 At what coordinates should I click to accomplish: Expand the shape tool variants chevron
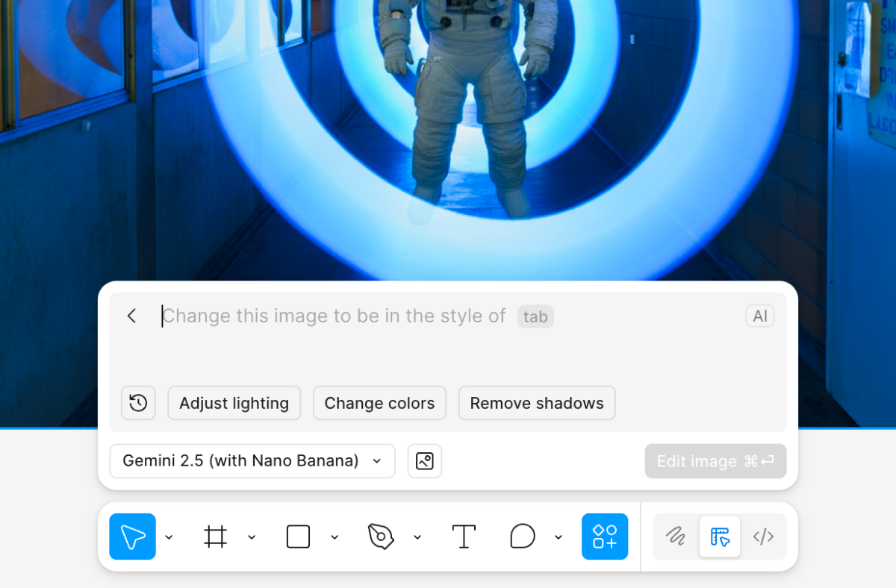[335, 536]
